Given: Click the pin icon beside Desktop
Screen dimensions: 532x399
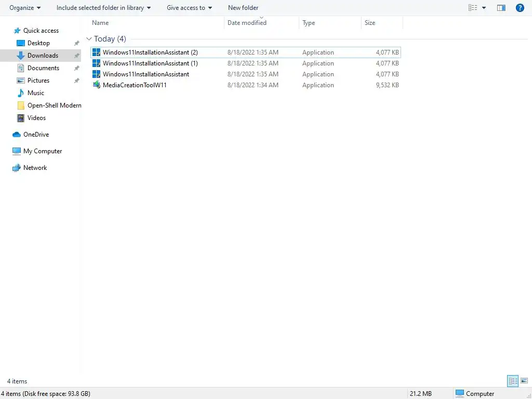Looking at the screenshot, I should click(x=77, y=43).
